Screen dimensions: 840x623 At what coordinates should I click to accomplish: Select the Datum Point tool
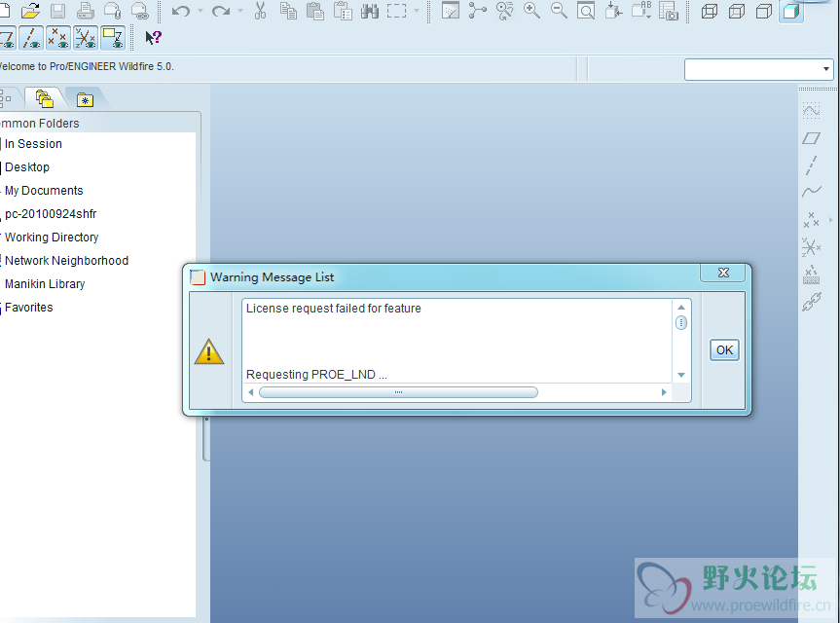click(x=811, y=220)
